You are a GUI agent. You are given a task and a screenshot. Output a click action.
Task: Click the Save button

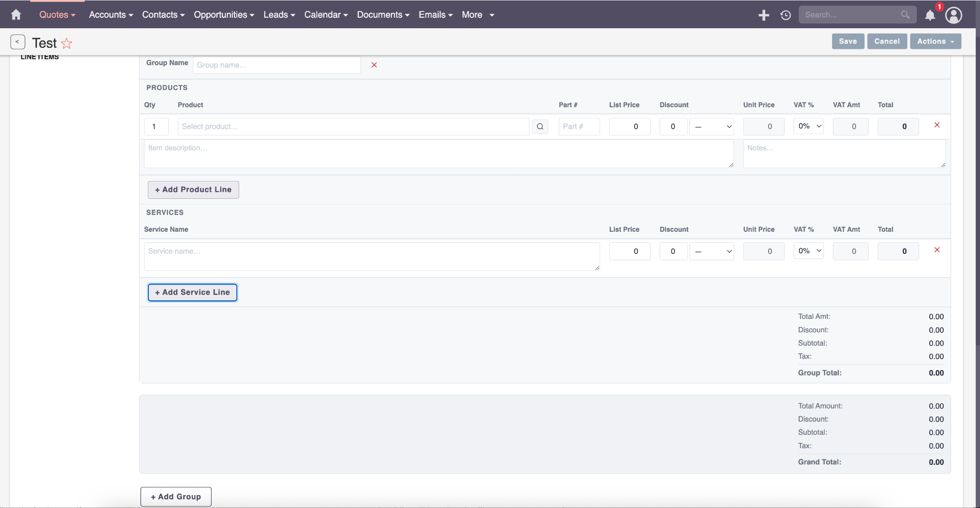tap(847, 42)
